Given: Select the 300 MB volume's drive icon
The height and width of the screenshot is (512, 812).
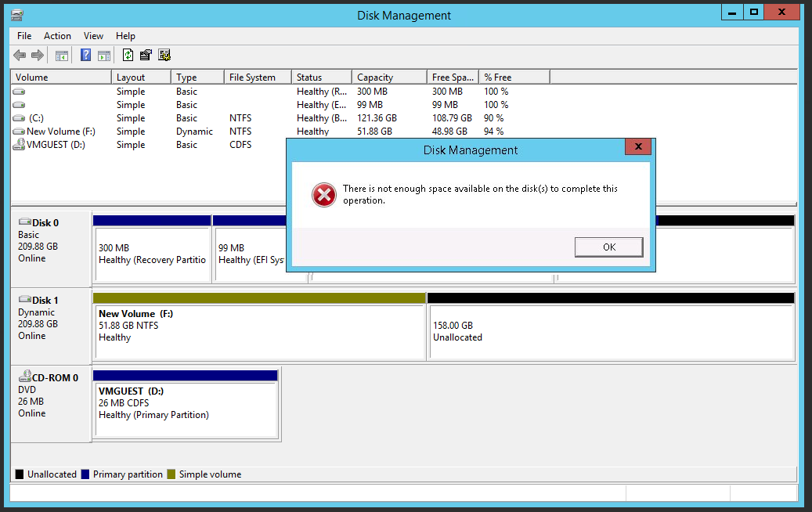Looking at the screenshot, I should (x=19, y=92).
